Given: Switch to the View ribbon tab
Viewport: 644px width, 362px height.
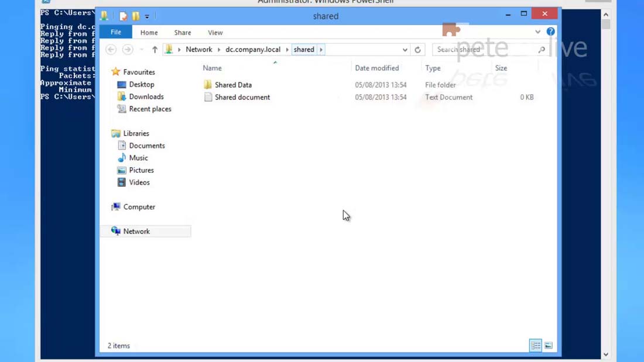Looking at the screenshot, I should 215,32.
